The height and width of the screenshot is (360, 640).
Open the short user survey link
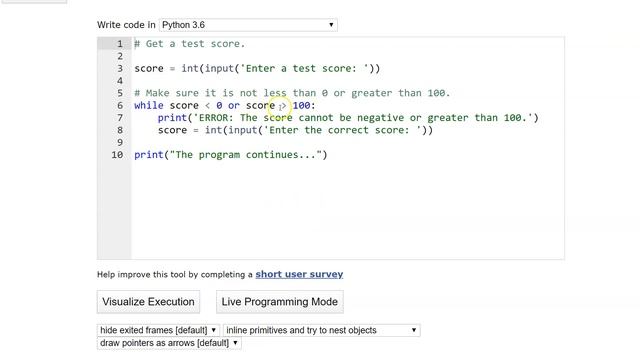coord(299,274)
